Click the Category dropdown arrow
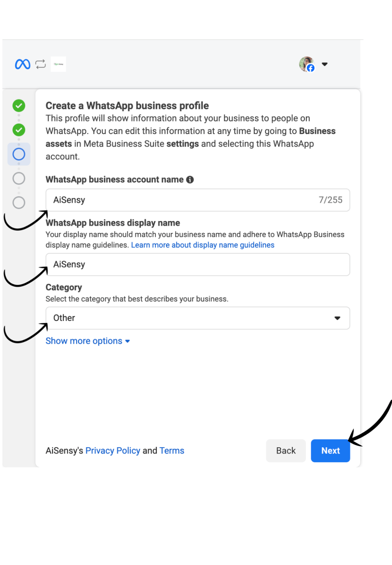Image resolution: width=392 pixels, height=565 pixels. (337, 318)
